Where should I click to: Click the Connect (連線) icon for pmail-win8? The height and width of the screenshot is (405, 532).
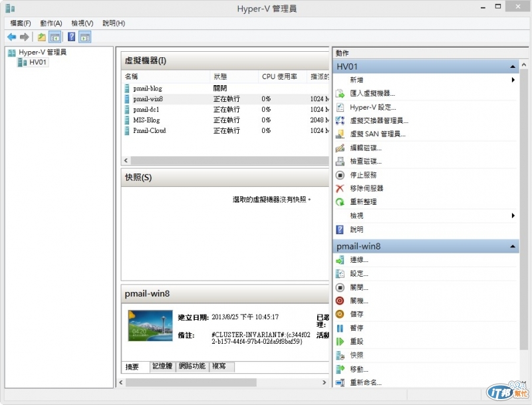coord(340,260)
